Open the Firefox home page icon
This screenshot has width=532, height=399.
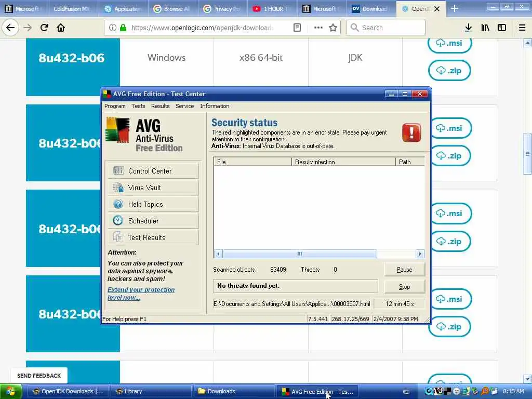coord(61,28)
